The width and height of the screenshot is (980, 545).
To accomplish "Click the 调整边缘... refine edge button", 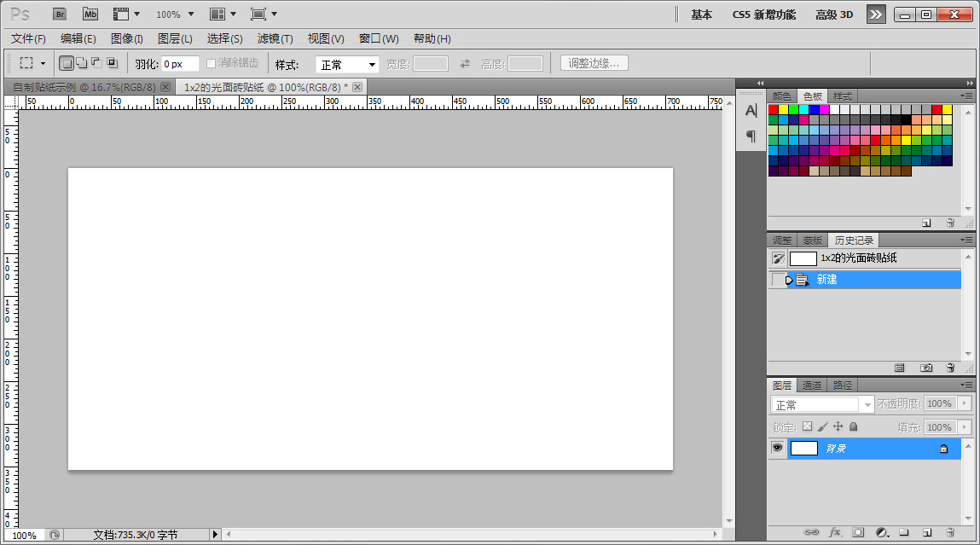I will [594, 63].
